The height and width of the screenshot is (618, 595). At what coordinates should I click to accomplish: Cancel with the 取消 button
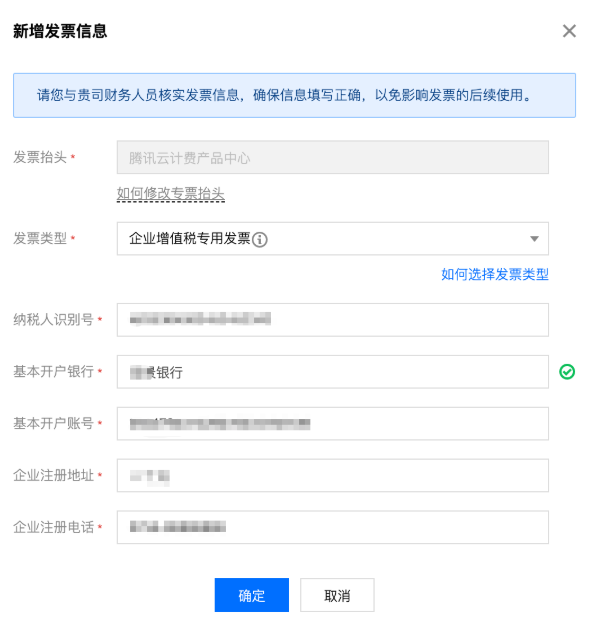click(337, 595)
